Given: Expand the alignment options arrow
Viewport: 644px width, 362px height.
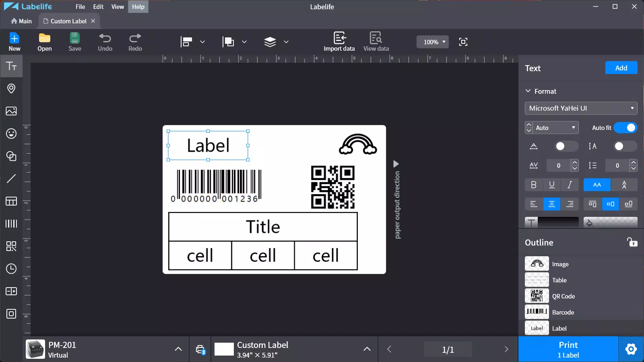Looking at the screenshot, I should 202,42.
